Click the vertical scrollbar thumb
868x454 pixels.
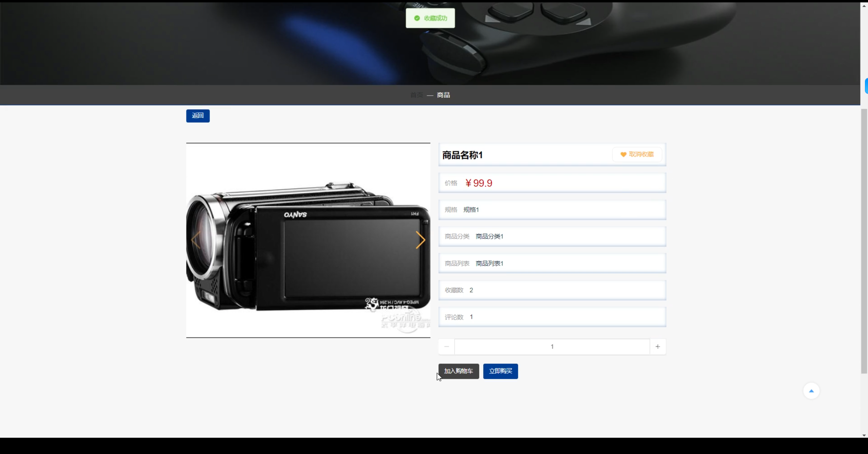point(864,241)
